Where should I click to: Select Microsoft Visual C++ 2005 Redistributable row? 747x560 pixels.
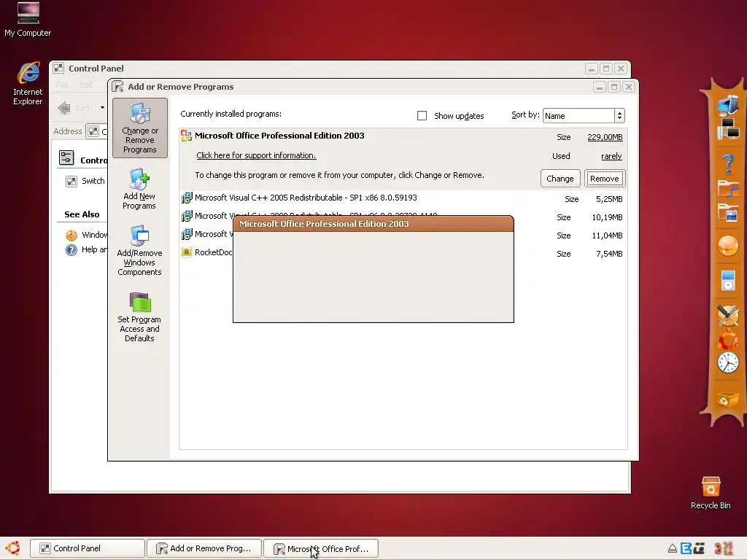[403, 198]
